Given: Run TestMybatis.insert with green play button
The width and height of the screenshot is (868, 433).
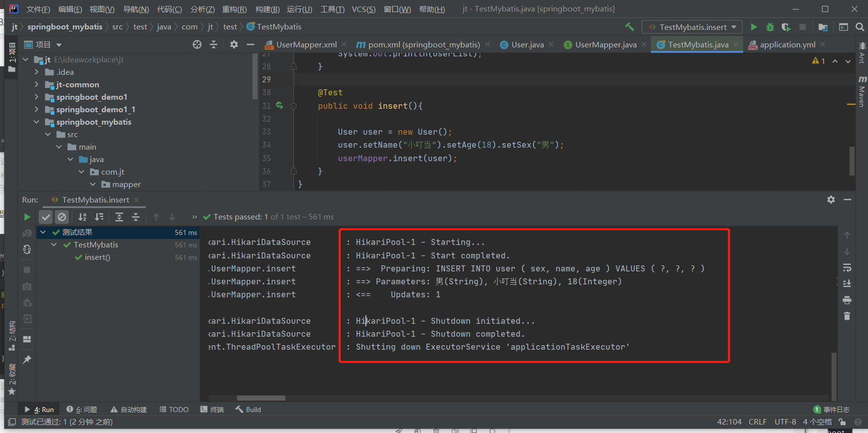Looking at the screenshot, I should (x=754, y=27).
